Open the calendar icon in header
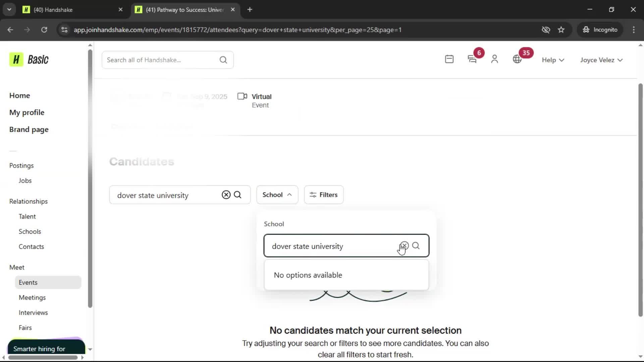The image size is (644, 362). click(x=449, y=59)
